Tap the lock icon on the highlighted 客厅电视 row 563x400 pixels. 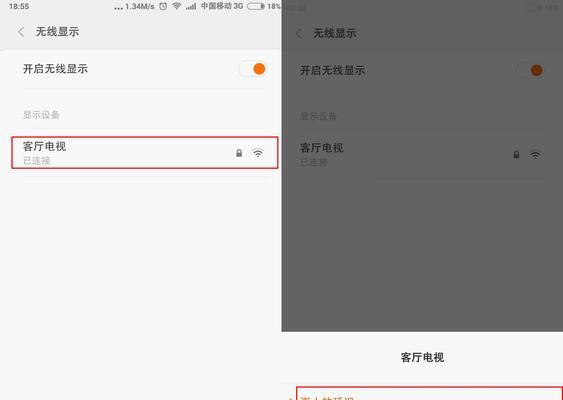(239, 153)
